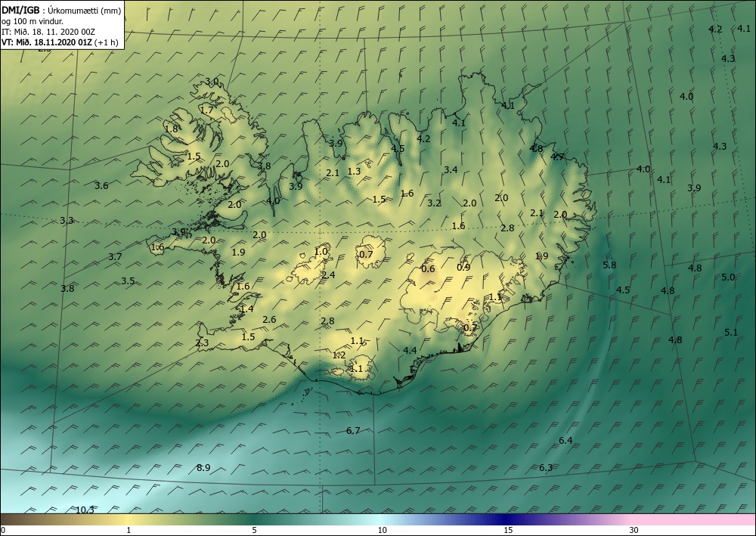Select the 6.3 map value
This screenshot has height=536, width=756.
546,468
